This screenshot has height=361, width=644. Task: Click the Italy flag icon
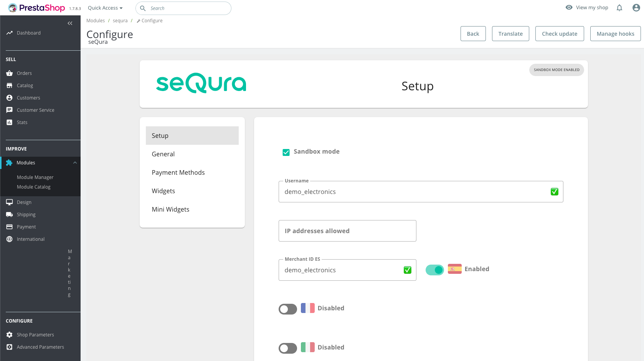[308, 347]
